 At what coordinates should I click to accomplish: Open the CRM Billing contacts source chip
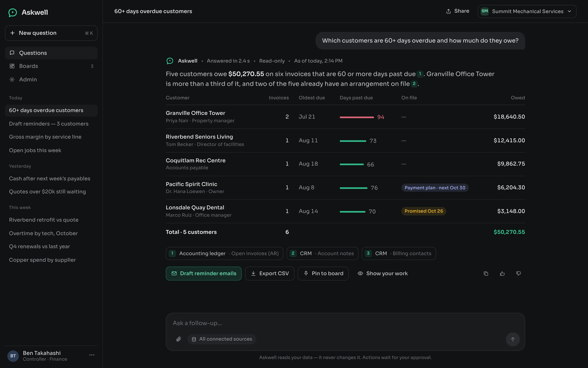click(x=399, y=253)
